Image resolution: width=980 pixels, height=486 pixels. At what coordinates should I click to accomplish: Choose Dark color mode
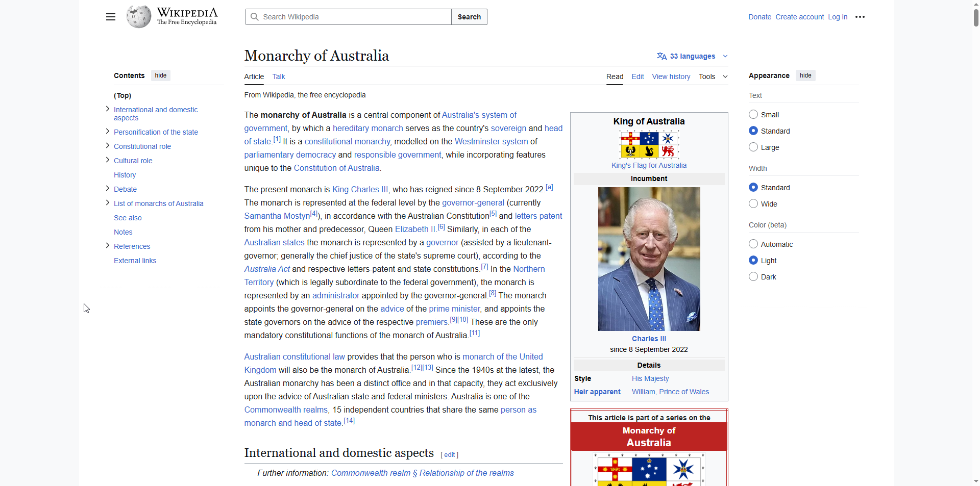coord(753,276)
